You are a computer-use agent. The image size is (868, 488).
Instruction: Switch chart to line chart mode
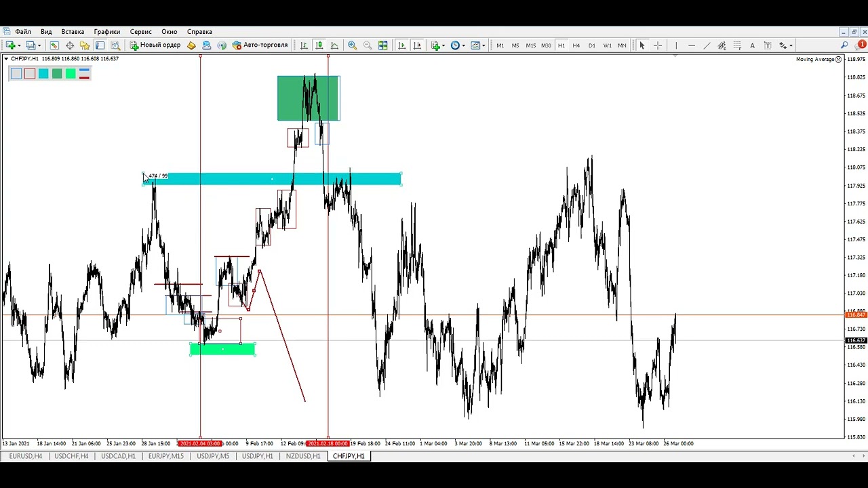pyautogui.click(x=334, y=45)
